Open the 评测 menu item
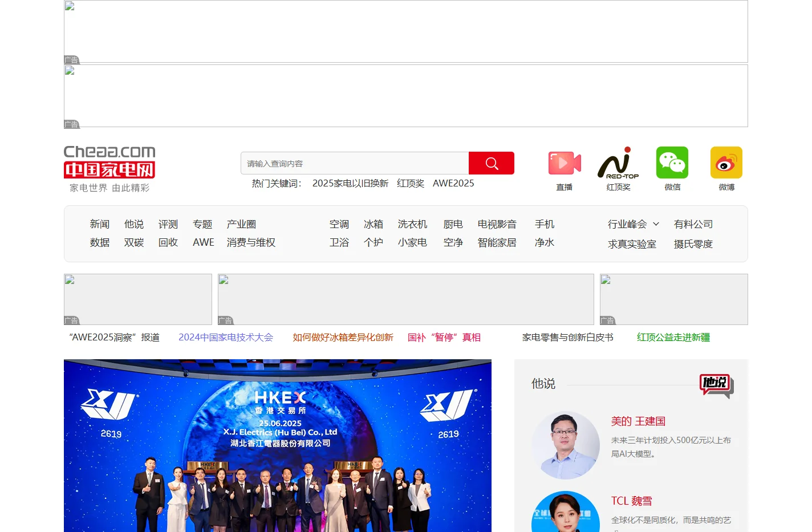This screenshot has height=532, width=812. [168, 224]
